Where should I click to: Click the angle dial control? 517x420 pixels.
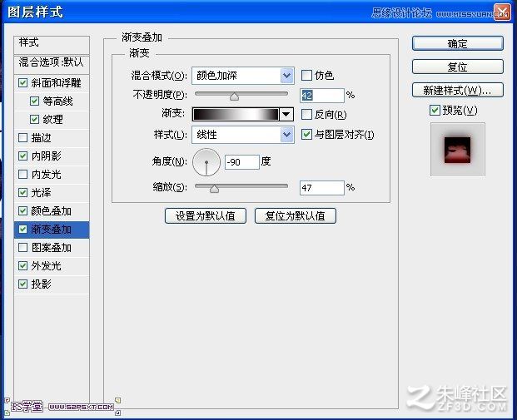pos(206,161)
